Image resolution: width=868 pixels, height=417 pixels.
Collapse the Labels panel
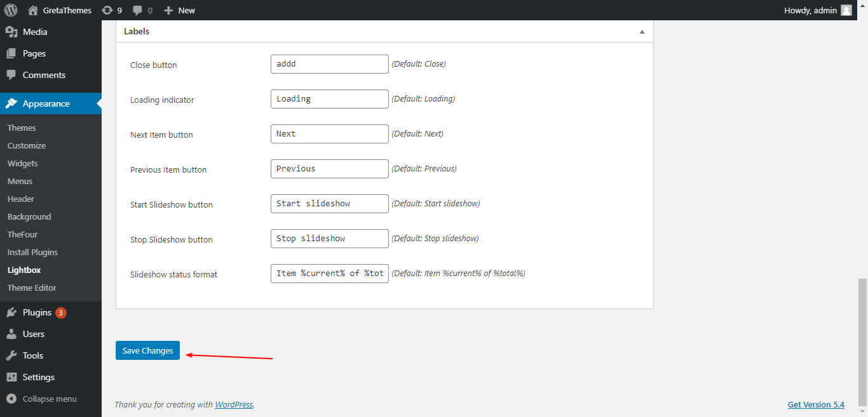(641, 30)
